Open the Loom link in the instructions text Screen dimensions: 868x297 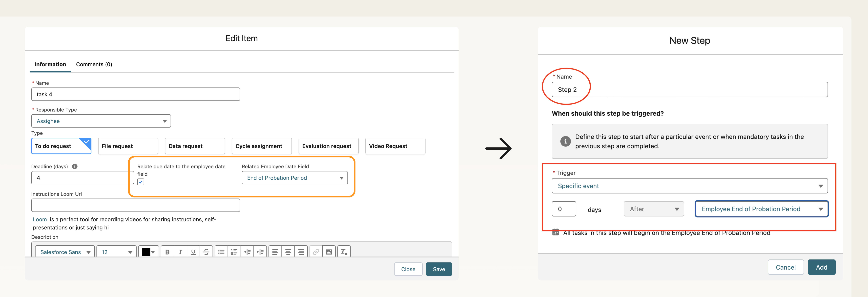point(39,219)
